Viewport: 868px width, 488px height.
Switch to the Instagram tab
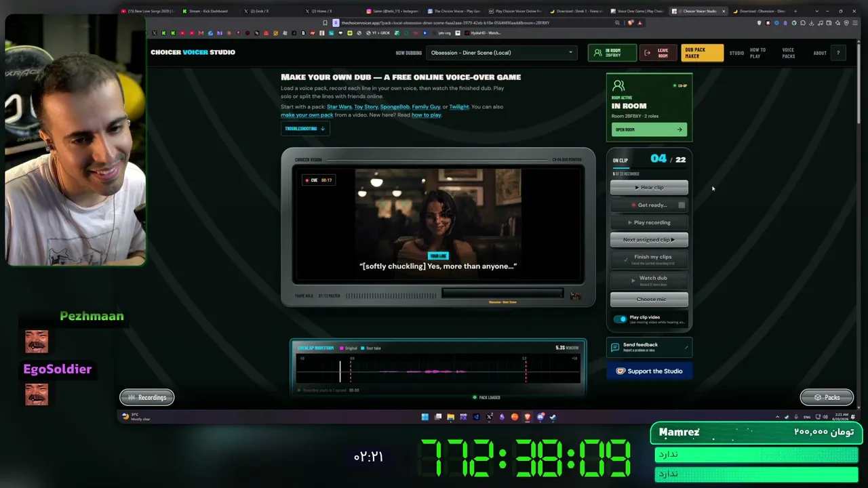tap(393, 11)
